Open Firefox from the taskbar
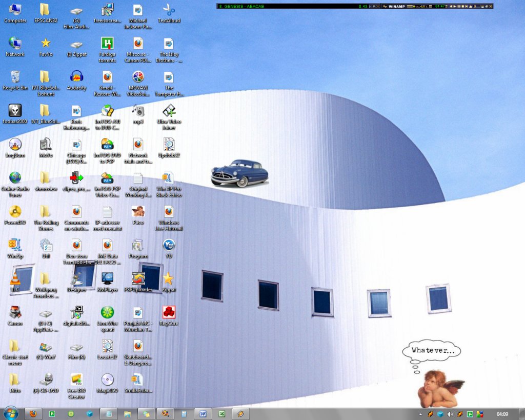Screen dimensions: 525x420 pyautogui.click(x=33, y=413)
